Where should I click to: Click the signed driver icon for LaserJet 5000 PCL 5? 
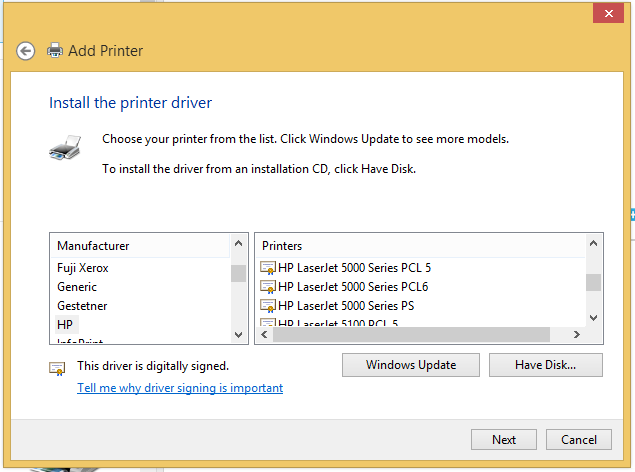pos(268,268)
